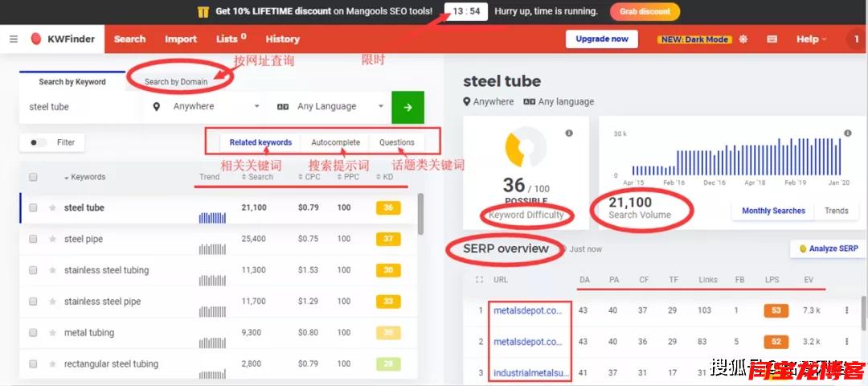Viewport: 868px width, 386px height.
Task: Click the green search arrow button
Action: [407, 107]
